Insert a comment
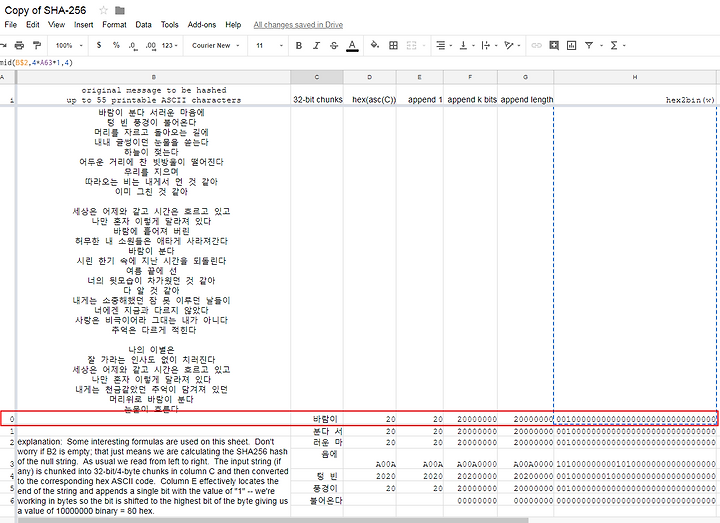 pyautogui.click(x=554, y=45)
